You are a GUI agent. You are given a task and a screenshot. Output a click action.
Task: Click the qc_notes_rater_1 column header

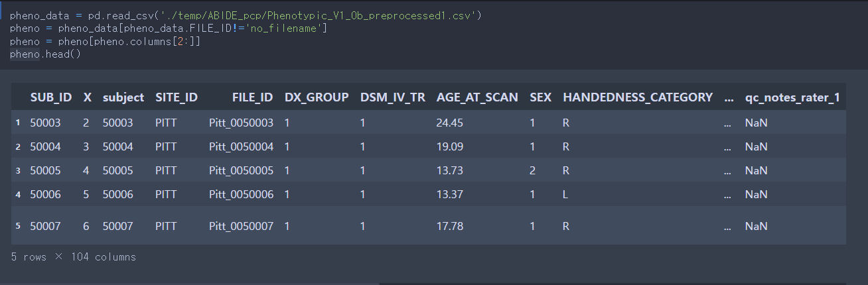(792, 97)
